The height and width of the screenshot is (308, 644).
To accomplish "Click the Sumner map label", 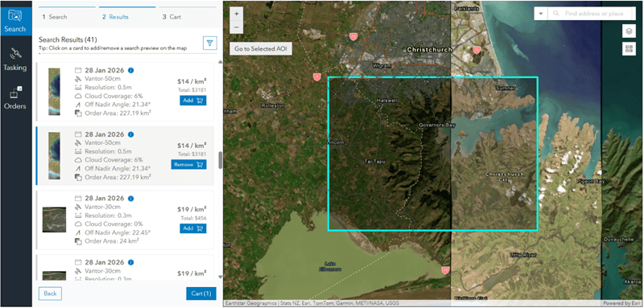I will tap(506, 88).
